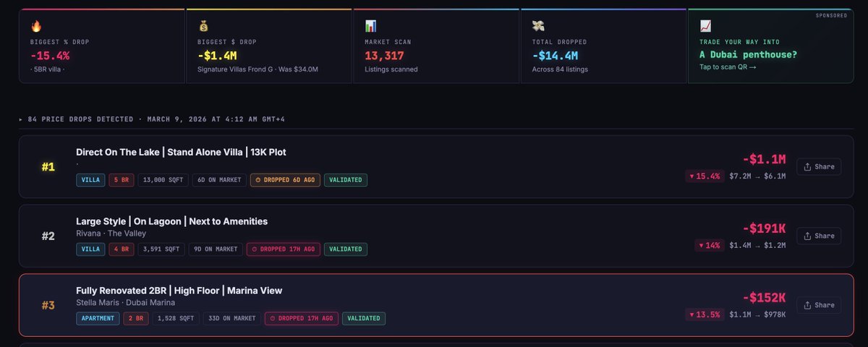Click the 2 BR tag on Stella Maris listing
This screenshot has width=868, height=347.
(x=136, y=319)
